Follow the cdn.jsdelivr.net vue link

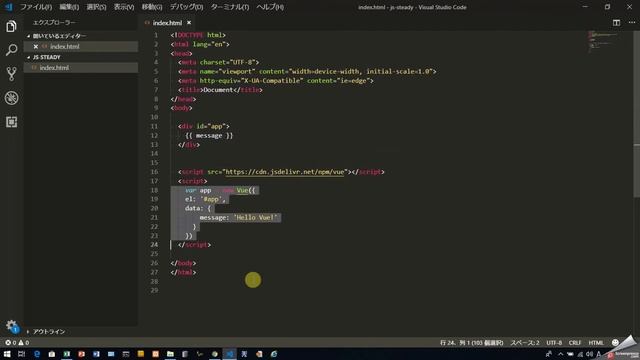point(285,172)
